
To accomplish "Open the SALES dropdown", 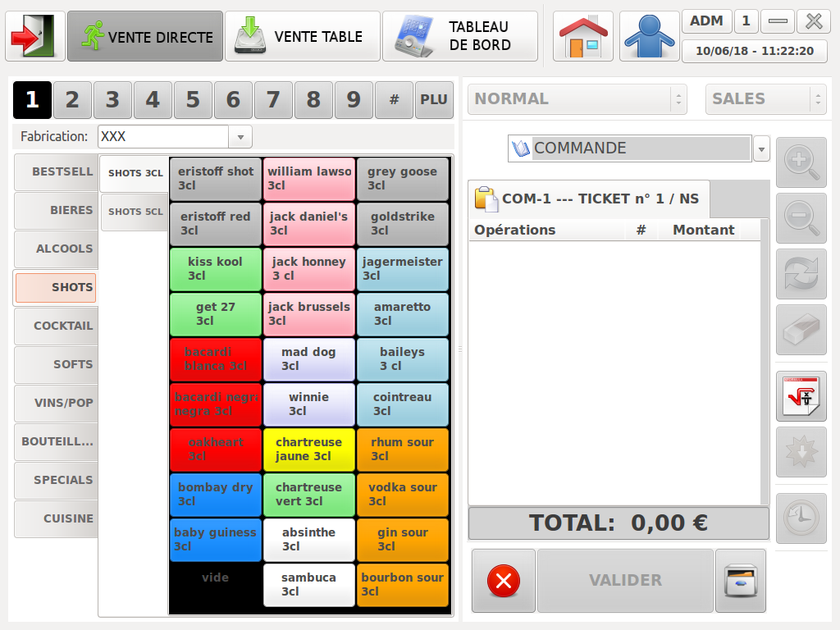I will 765,99.
